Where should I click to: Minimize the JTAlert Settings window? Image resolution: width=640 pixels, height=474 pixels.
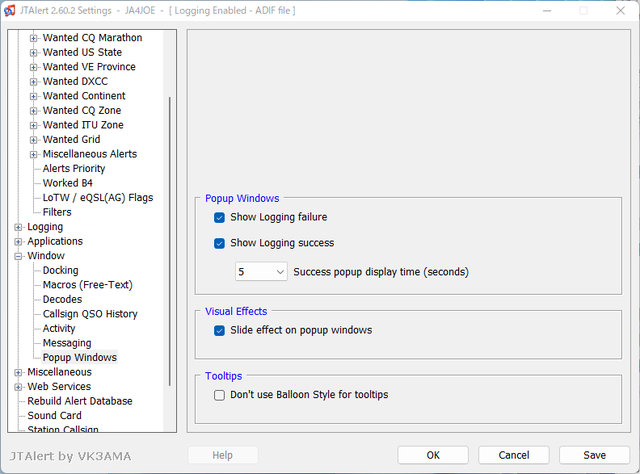547,11
